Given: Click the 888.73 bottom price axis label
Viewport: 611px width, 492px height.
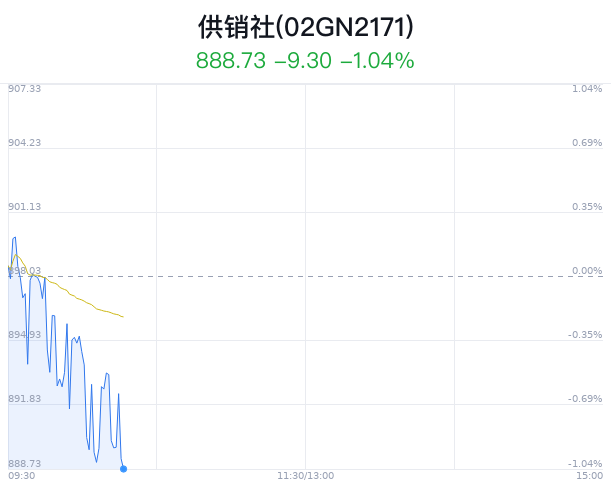Looking at the screenshot, I should coord(25,463).
